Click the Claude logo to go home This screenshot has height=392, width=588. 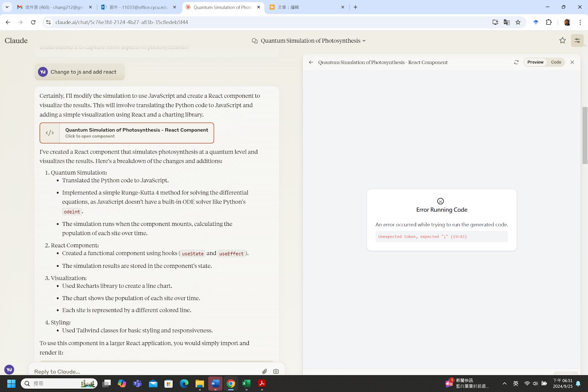16,41
